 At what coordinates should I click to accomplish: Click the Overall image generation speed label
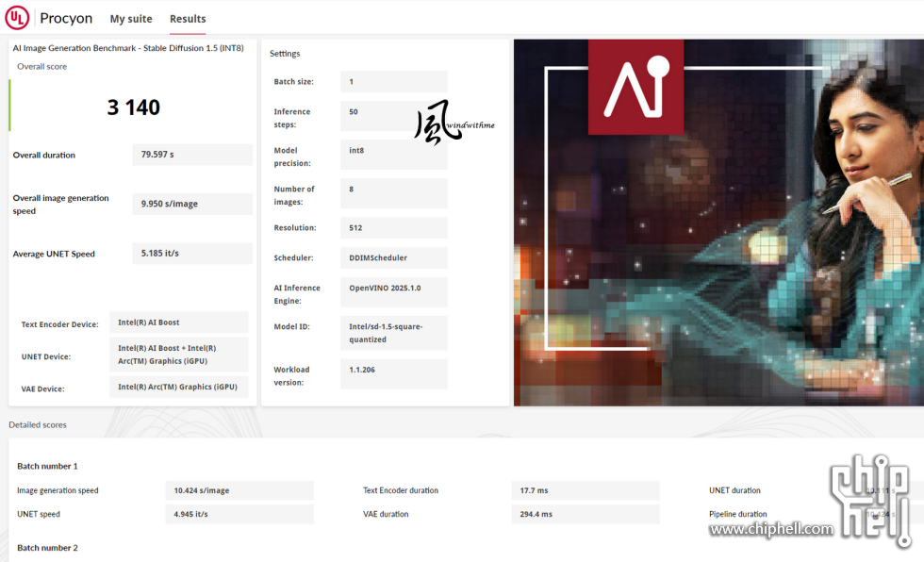[60, 205]
